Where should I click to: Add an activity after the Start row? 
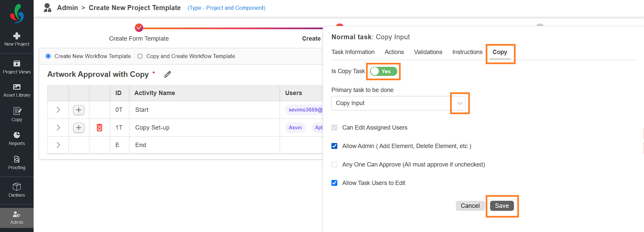[79, 110]
